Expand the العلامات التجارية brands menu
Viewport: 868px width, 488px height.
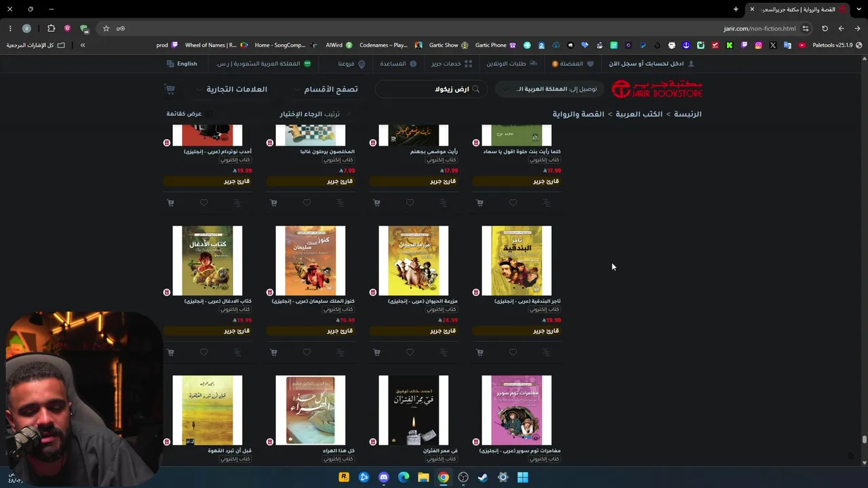(232, 89)
